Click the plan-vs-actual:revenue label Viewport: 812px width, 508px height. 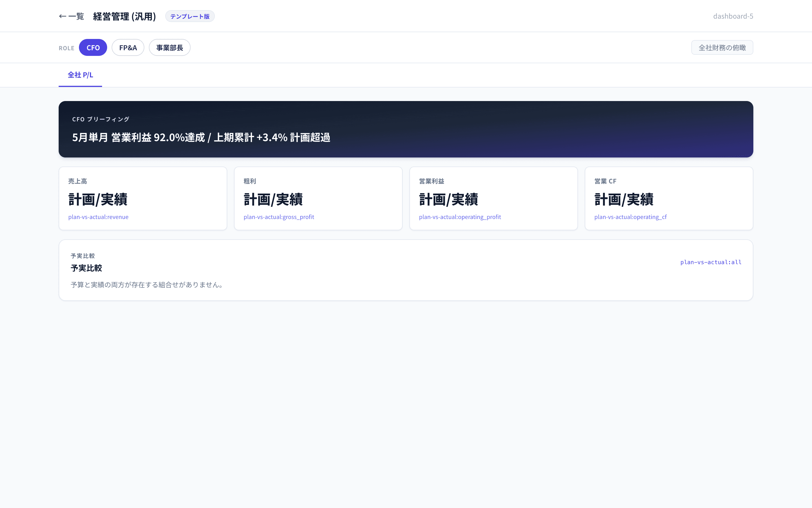98,217
